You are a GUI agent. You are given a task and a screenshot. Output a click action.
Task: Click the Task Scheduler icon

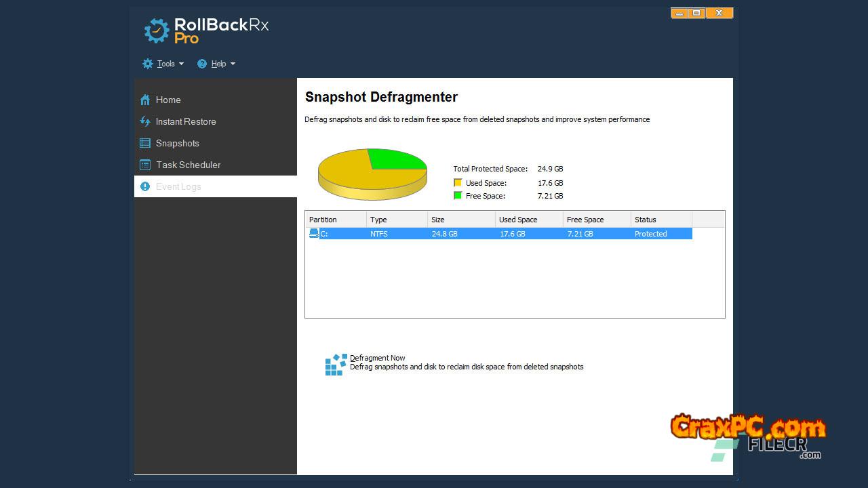[x=145, y=165]
